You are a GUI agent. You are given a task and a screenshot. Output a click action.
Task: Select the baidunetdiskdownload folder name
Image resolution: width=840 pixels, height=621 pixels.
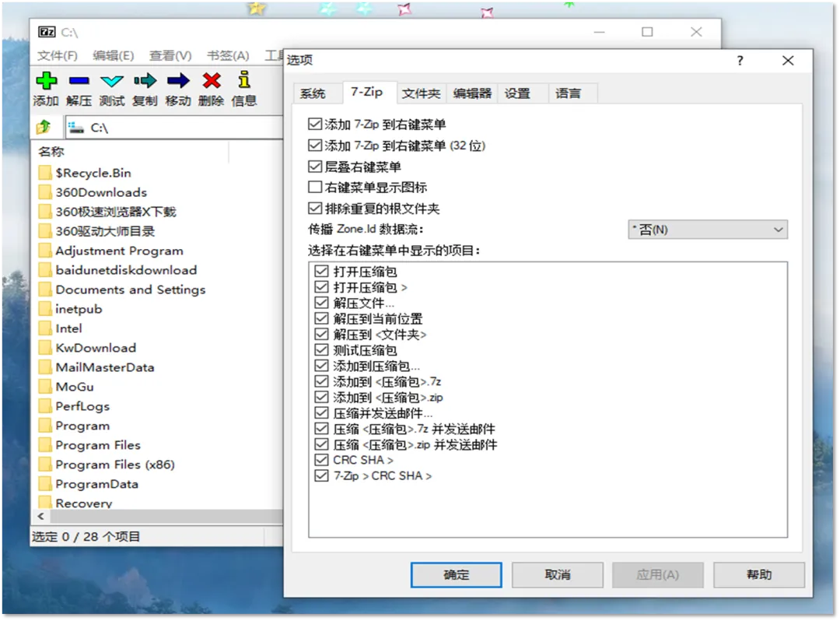point(127,270)
